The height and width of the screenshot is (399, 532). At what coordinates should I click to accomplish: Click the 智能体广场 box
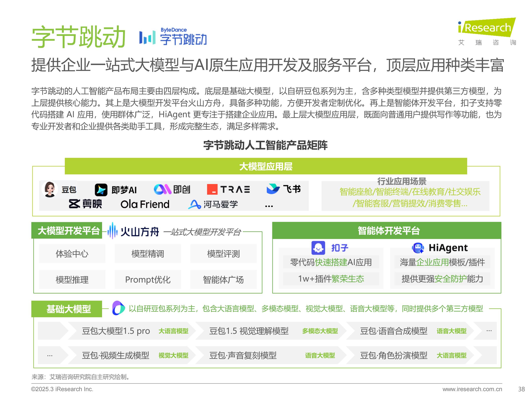point(223,279)
